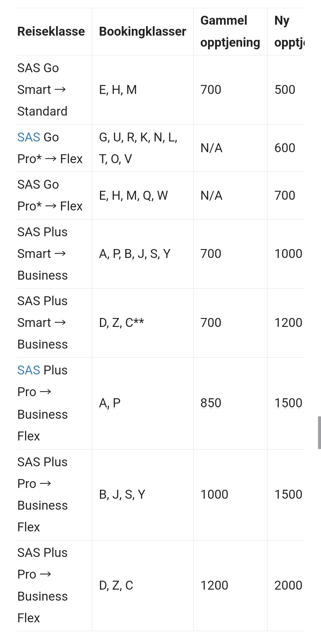Select the "G, U, R, K, N, L, T, O, V" cell
This screenshot has height=644, width=321.
138,148
